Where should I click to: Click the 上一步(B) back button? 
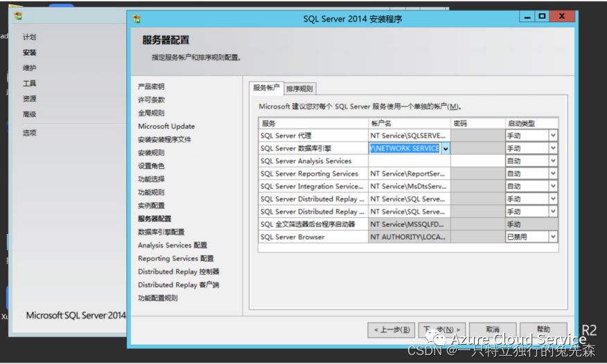392,329
